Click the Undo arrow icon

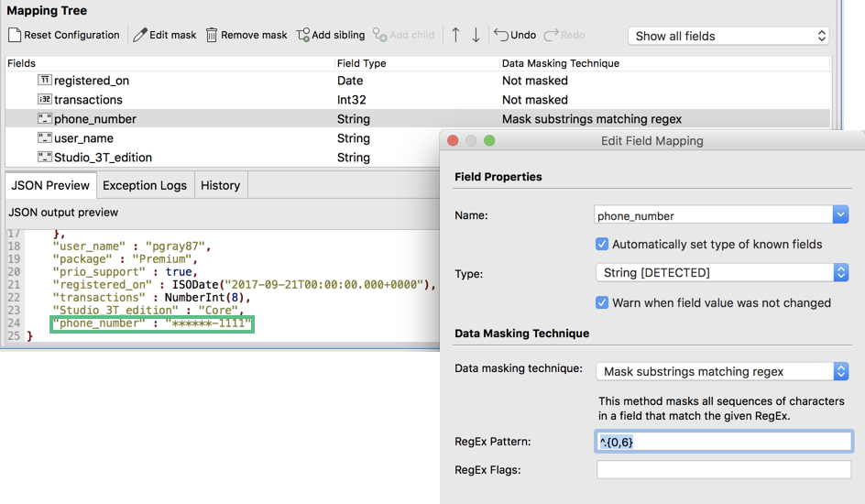tap(501, 36)
